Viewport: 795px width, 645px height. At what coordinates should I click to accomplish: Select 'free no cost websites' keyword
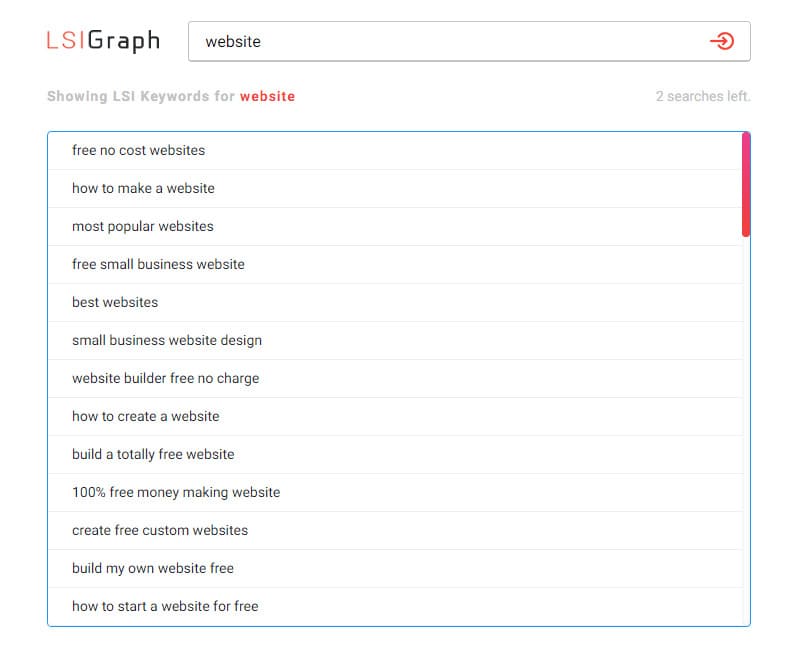pyautogui.click(x=138, y=150)
